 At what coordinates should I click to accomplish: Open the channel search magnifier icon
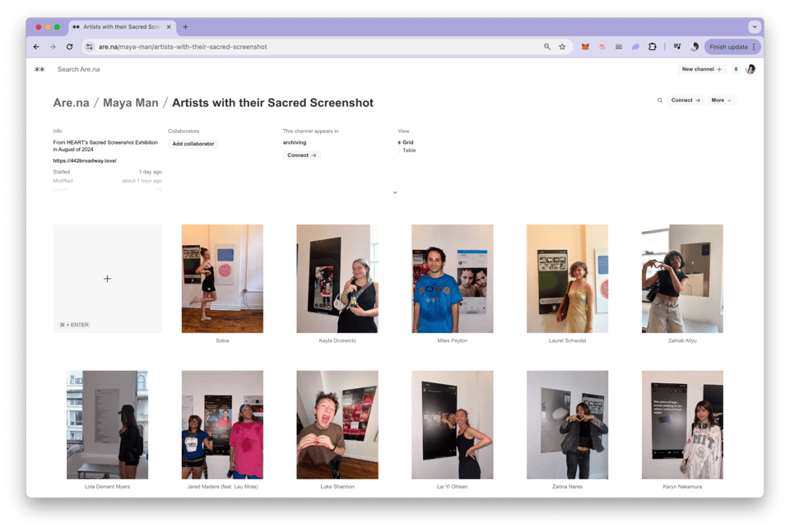659,100
